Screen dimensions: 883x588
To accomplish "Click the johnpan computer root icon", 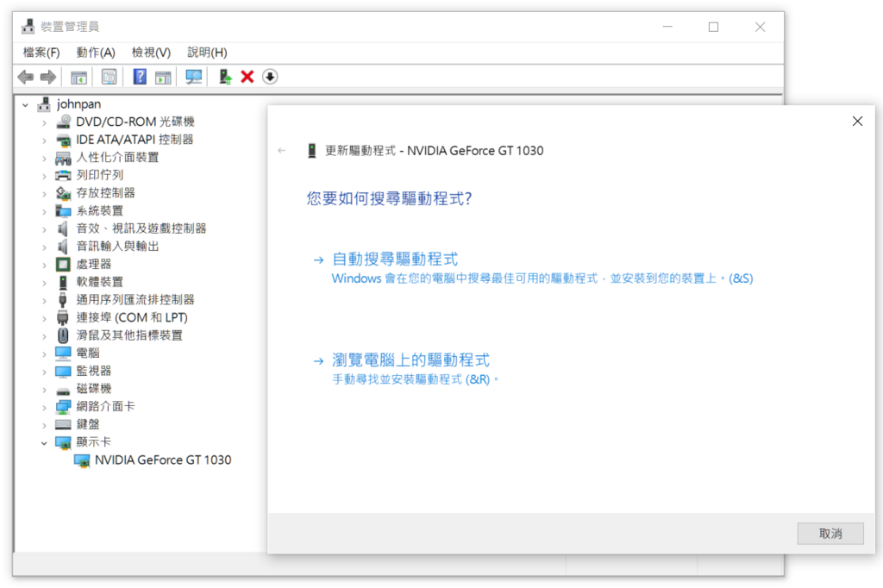I will click(x=44, y=104).
